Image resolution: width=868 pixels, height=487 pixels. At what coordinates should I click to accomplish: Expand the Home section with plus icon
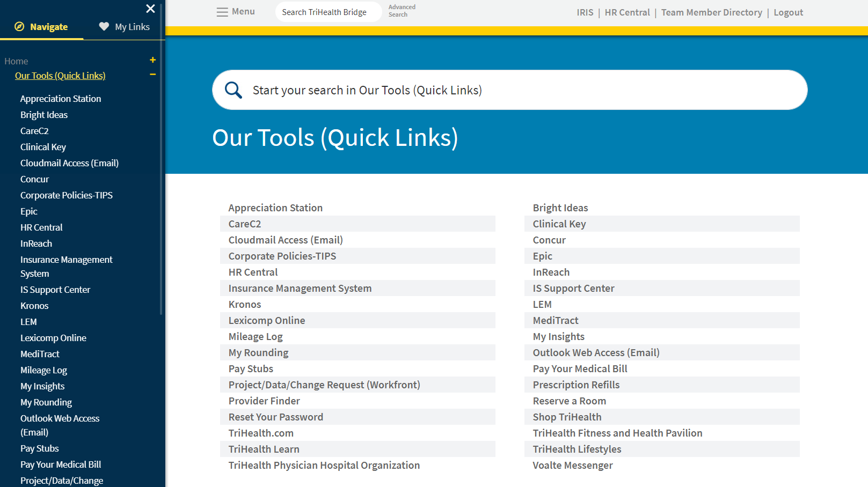coord(153,60)
